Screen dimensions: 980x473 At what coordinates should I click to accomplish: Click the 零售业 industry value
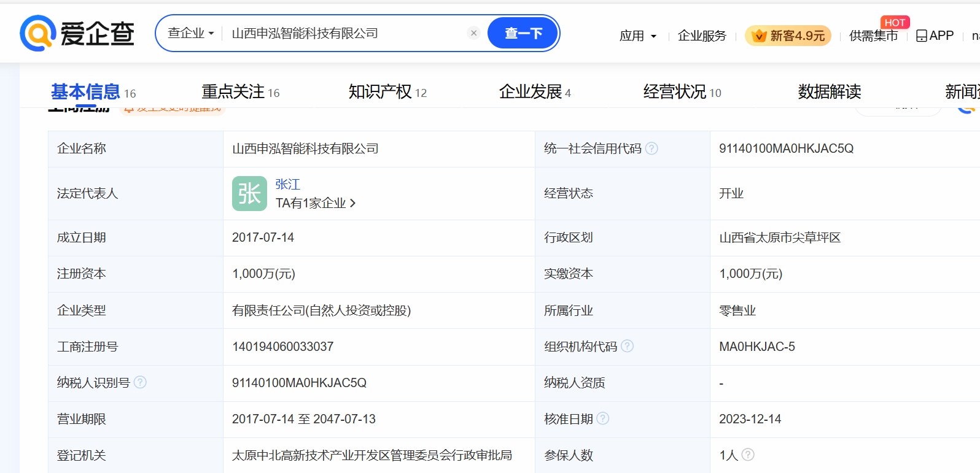[737, 310]
